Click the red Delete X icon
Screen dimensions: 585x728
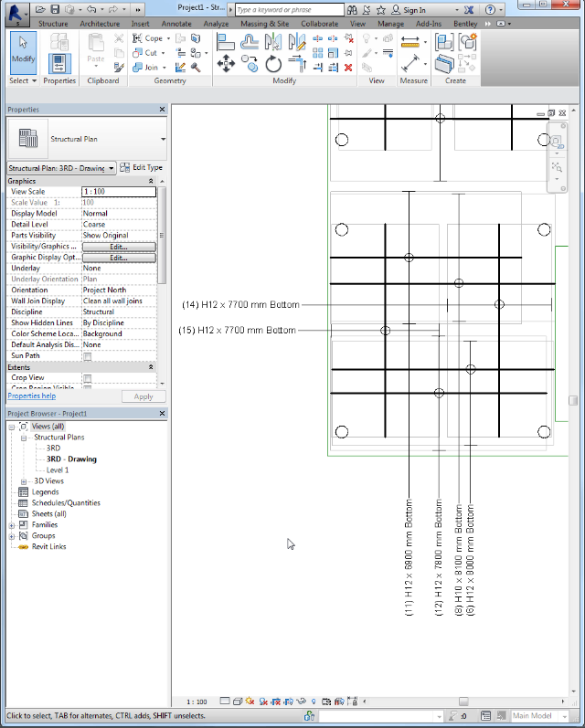coord(348,68)
